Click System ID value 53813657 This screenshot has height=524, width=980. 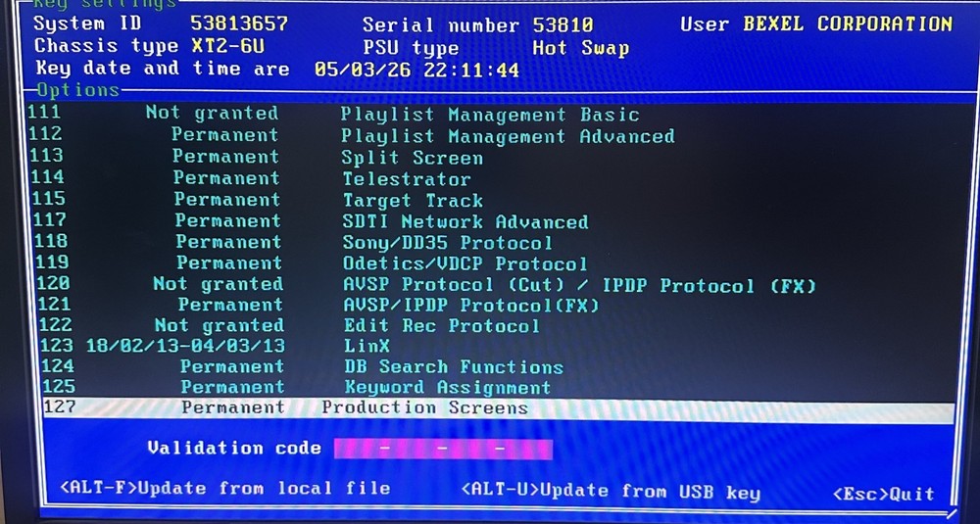(x=239, y=24)
